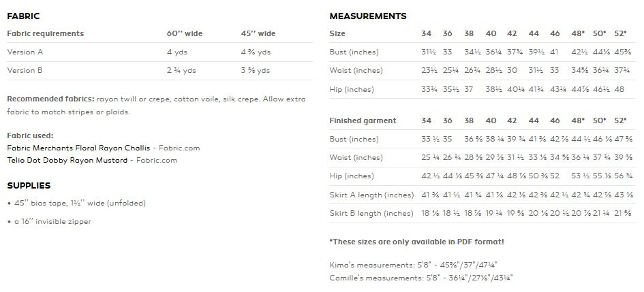Click the MEASUREMENTS section heading
Image resolution: width=644 pixels, height=292 pixels.
pyautogui.click(x=368, y=16)
